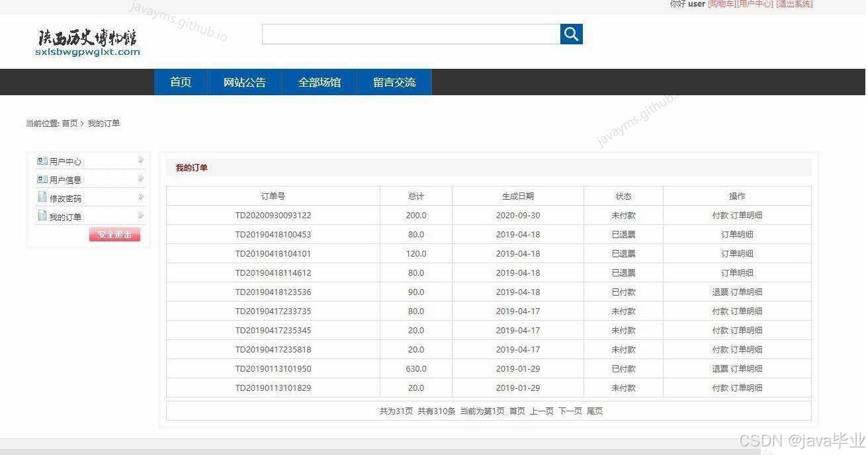Click 已退票 status of order TD20190418104101
The width and height of the screenshot is (868, 455).
(623, 254)
